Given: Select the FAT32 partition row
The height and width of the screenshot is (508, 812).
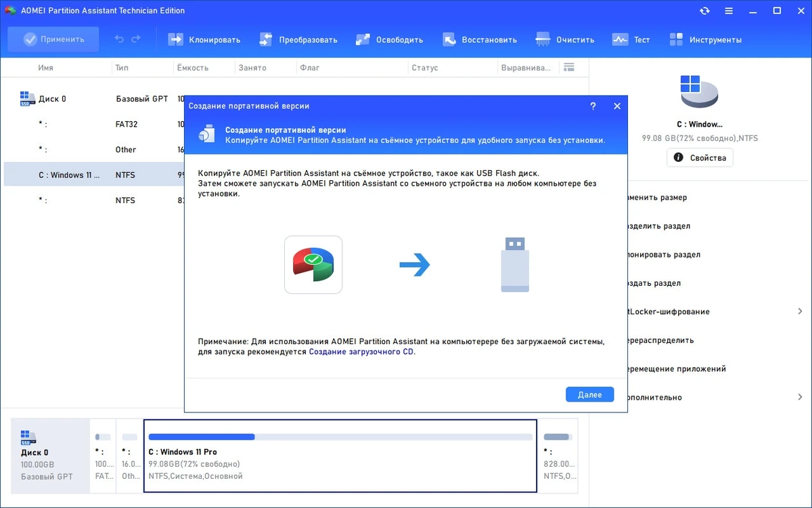Looking at the screenshot, I should click(x=94, y=125).
